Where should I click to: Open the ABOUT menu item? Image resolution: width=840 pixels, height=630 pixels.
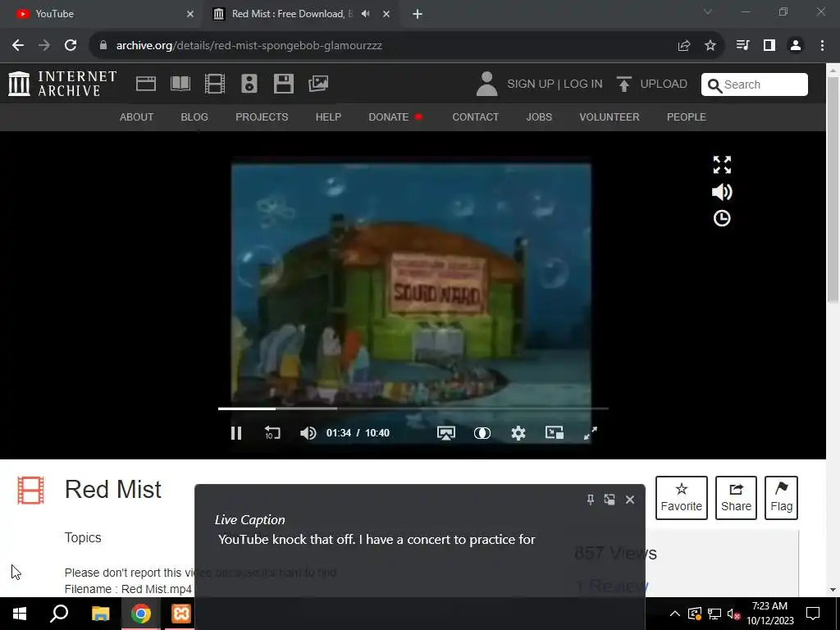tap(137, 116)
